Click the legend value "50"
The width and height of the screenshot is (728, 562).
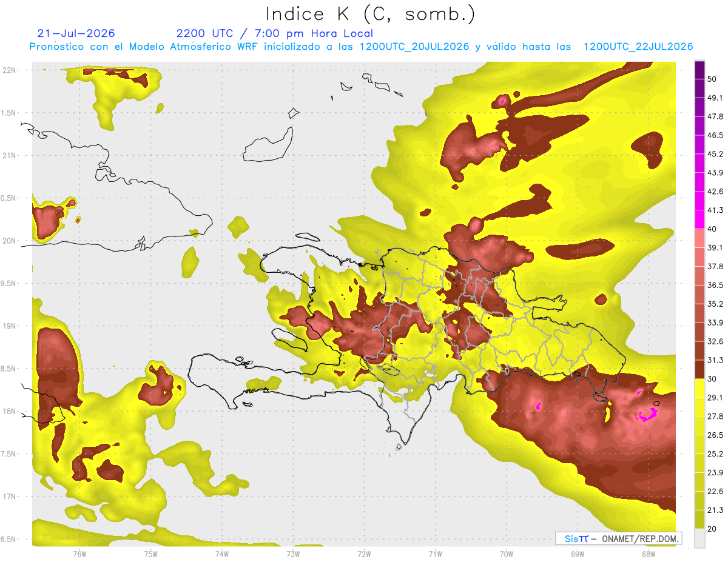[x=712, y=79]
